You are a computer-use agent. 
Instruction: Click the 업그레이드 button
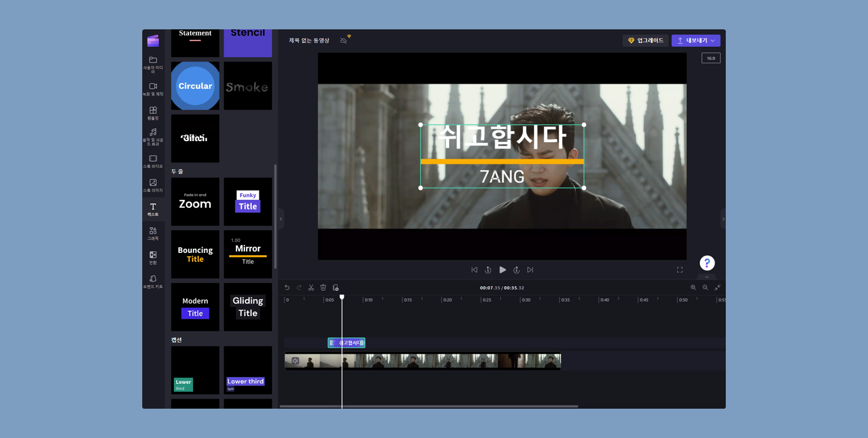tap(646, 41)
